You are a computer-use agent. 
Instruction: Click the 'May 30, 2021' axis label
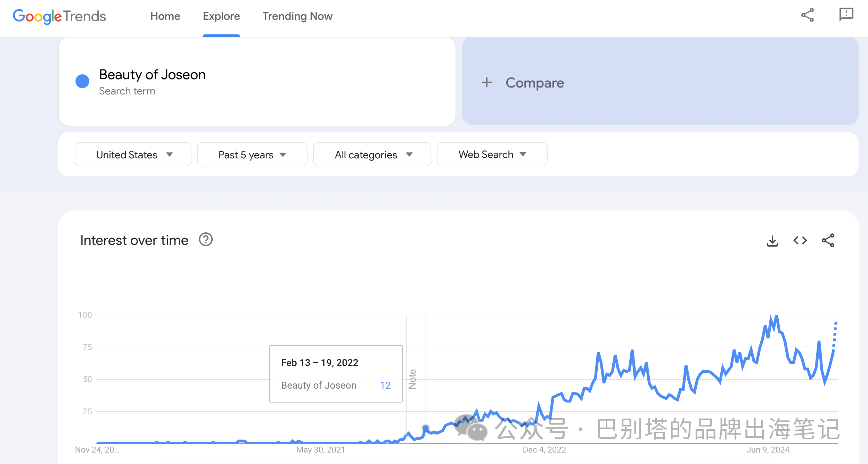pos(321,450)
